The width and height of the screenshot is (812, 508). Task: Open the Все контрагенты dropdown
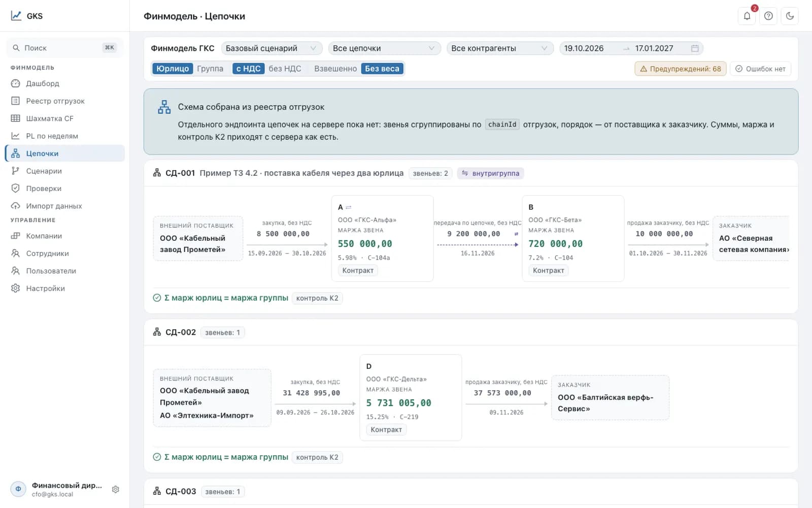coord(500,48)
